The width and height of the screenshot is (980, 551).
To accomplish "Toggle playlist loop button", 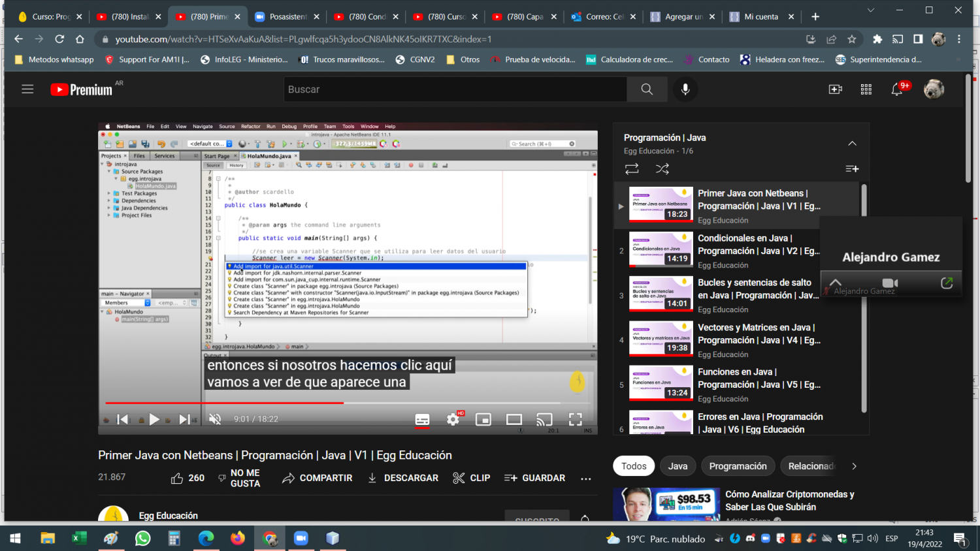I will tap(632, 169).
